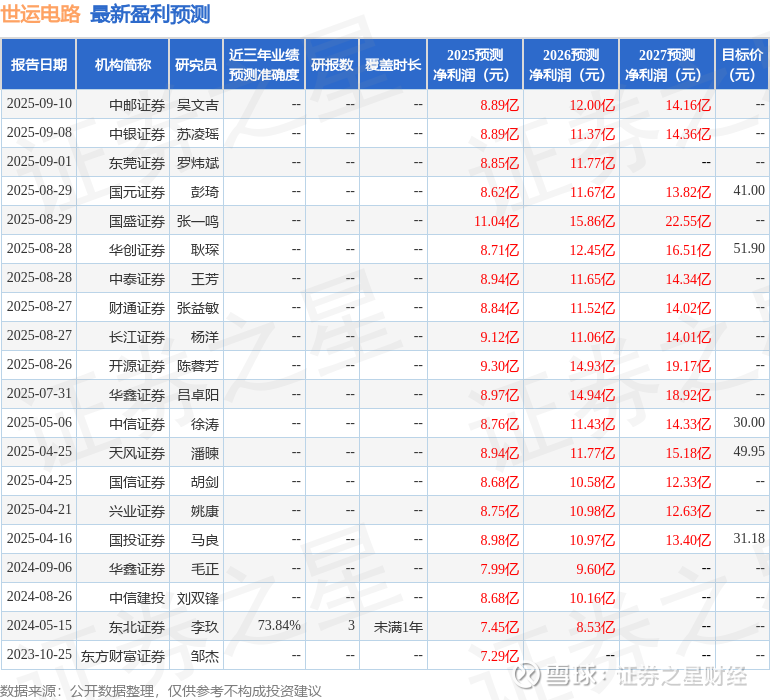Select the 机构简称 column header

123,65
